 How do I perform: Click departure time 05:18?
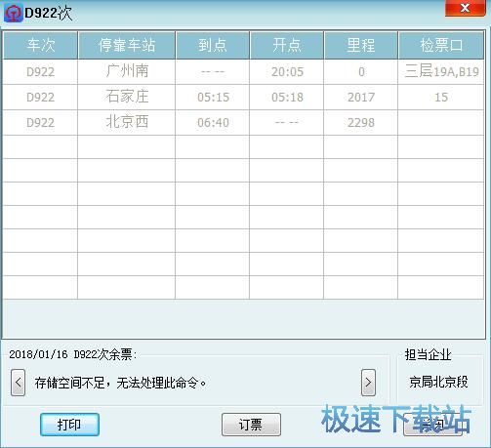tap(287, 97)
